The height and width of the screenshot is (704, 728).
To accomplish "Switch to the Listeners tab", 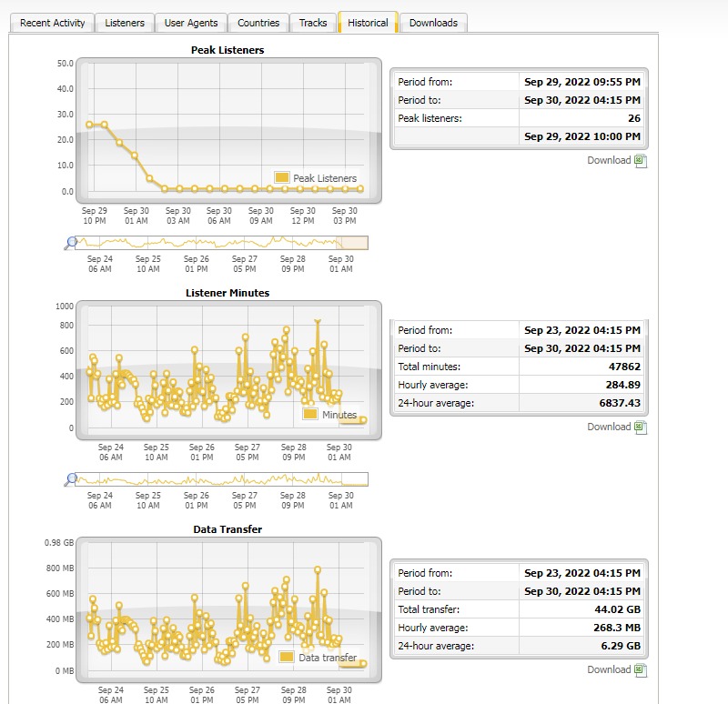I will (x=125, y=23).
